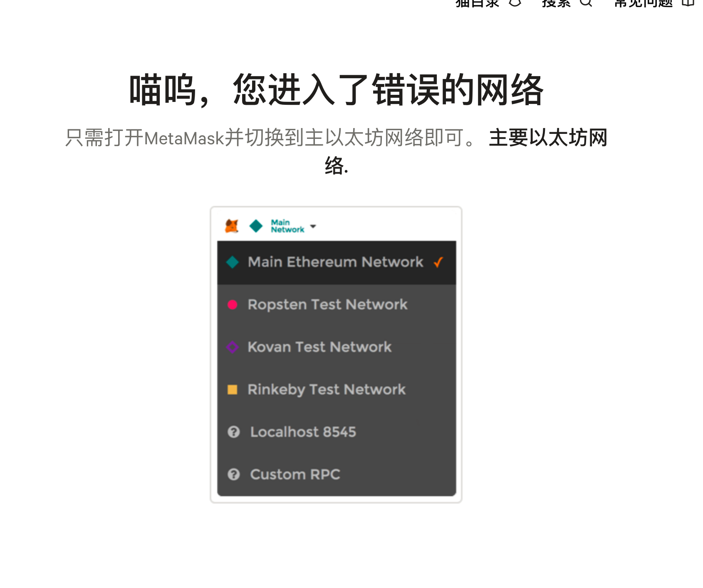
Task: Pick Rinkeby Test Network
Action: click(x=337, y=390)
